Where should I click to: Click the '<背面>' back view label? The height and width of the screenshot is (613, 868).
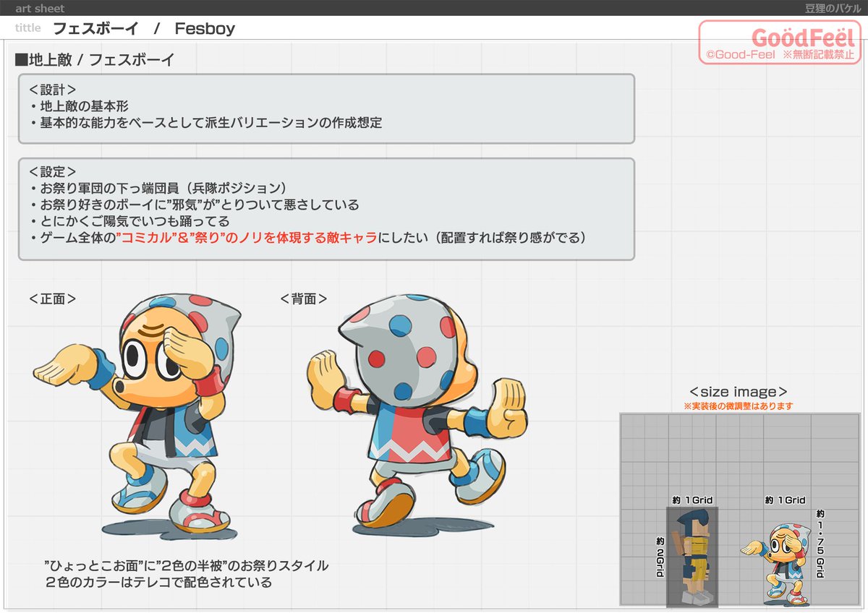click(x=304, y=299)
